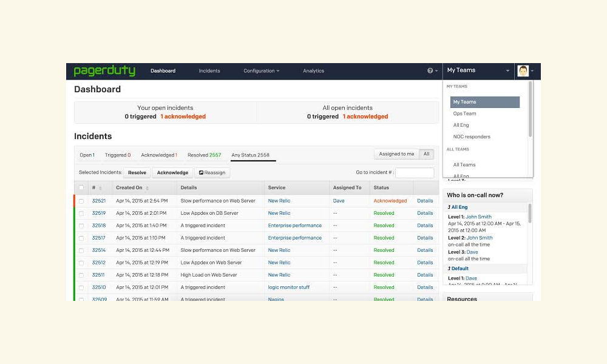Open All Eng escalation policy link
Screen dimensions: 607x364
tap(459, 207)
